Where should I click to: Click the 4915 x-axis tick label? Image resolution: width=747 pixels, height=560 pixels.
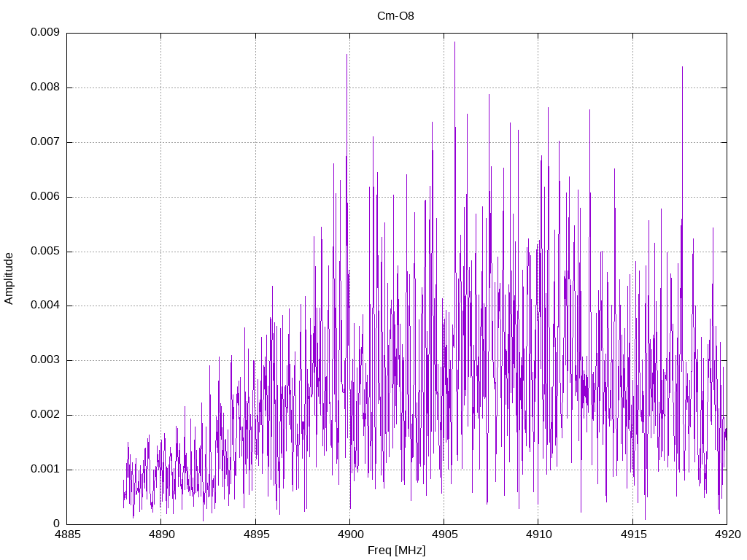632,534
